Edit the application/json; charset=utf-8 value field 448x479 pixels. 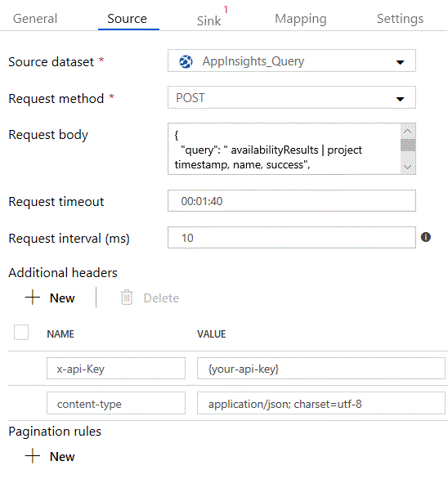tap(320, 403)
